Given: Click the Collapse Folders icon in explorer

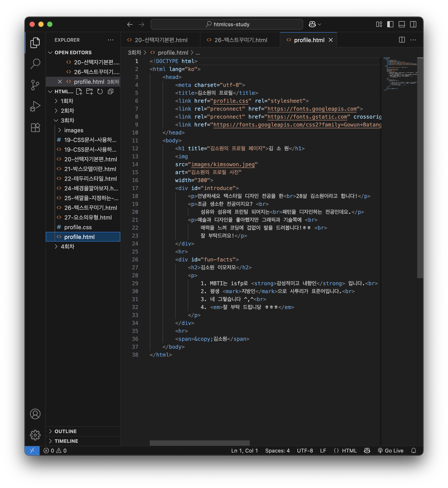Looking at the screenshot, I should (111, 91).
